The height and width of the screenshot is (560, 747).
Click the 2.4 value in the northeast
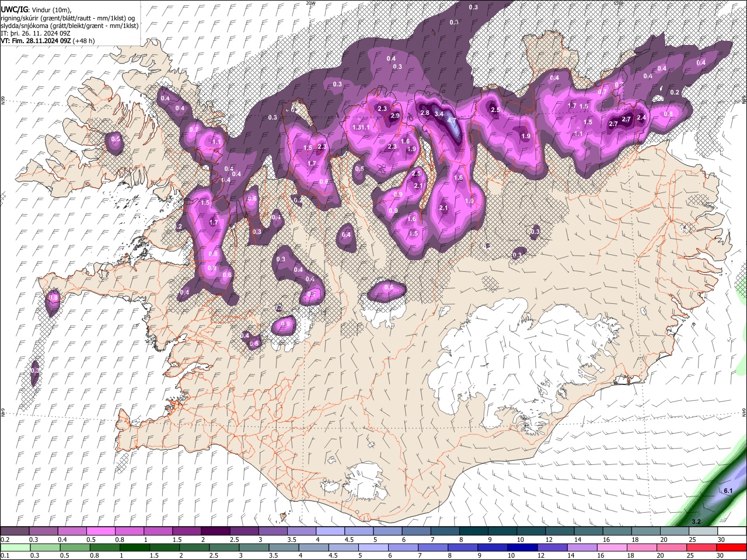641,118
